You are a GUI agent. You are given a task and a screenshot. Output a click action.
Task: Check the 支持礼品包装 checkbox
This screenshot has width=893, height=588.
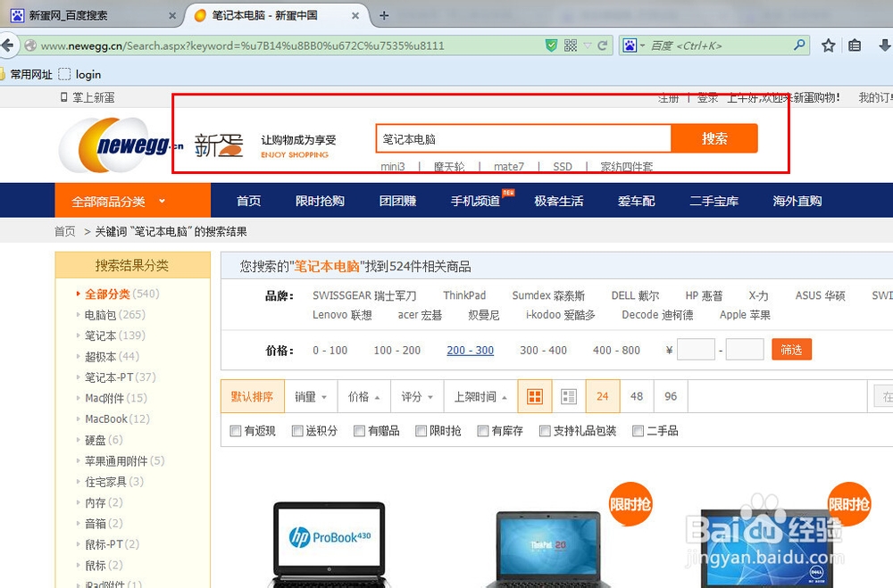point(545,431)
